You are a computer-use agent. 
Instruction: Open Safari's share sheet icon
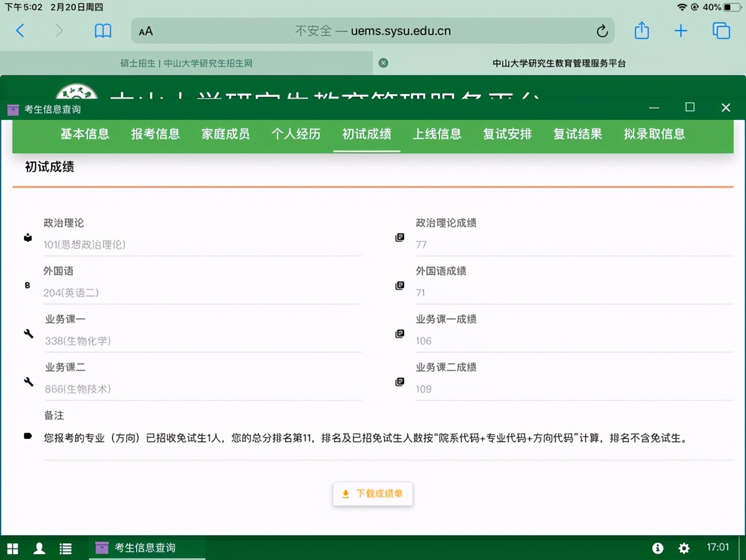pos(641,31)
